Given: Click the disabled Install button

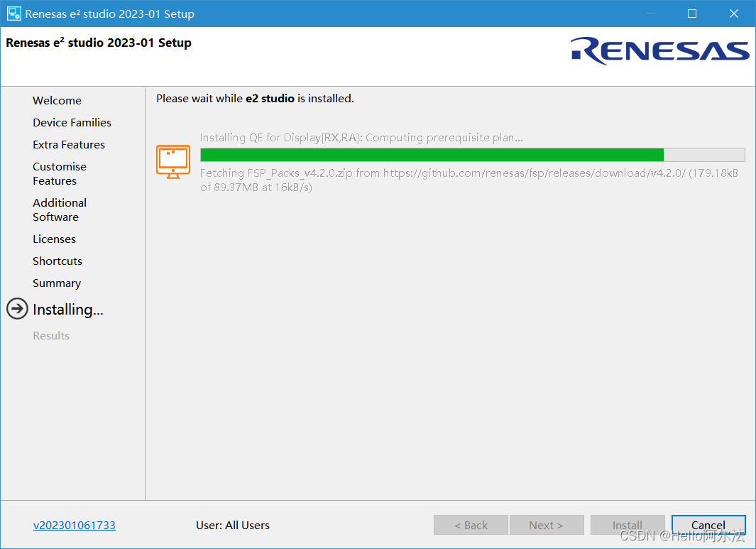Looking at the screenshot, I should (628, 525).
